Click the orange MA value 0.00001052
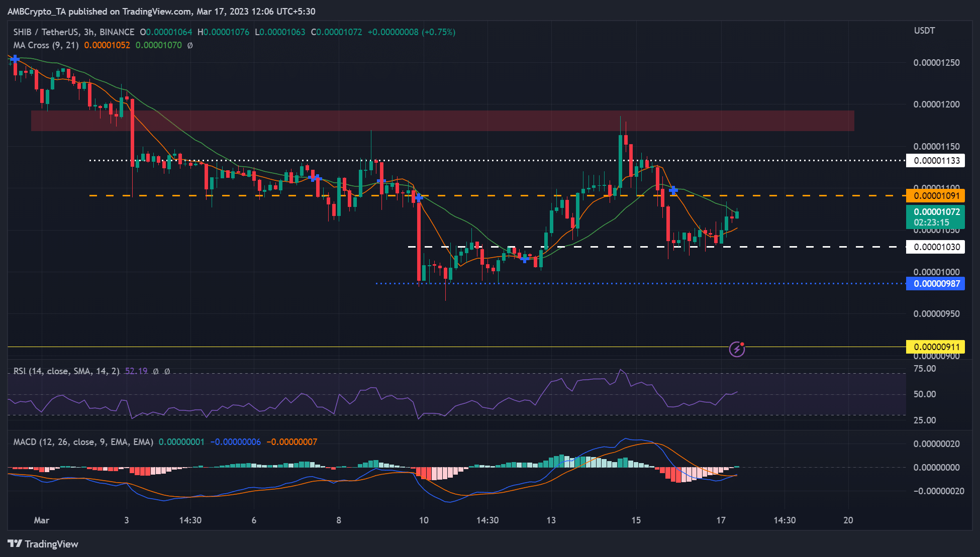The height and width of the screenshot is (557, 980). 109,45
